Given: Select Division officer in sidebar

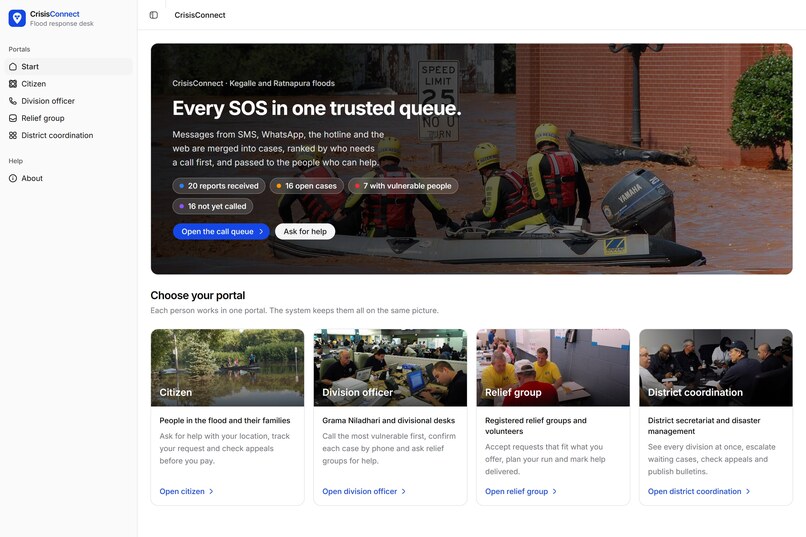Looking at the screenshot, I should click(68, 101).
